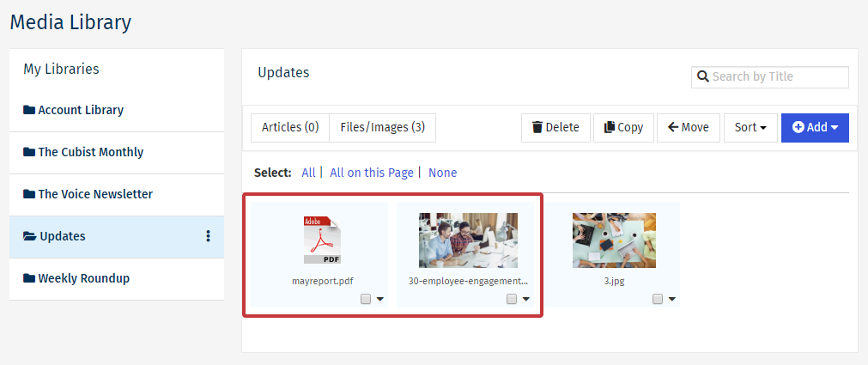Focus the Search by Title field
Viewport: 868px width, 365px height.
tap(778, 77)
